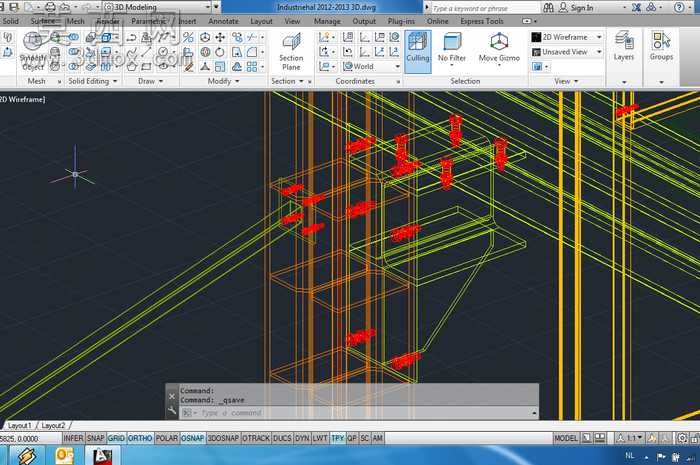
Task: Click the Quick View Drawings icon
Action: click(600, 438)
